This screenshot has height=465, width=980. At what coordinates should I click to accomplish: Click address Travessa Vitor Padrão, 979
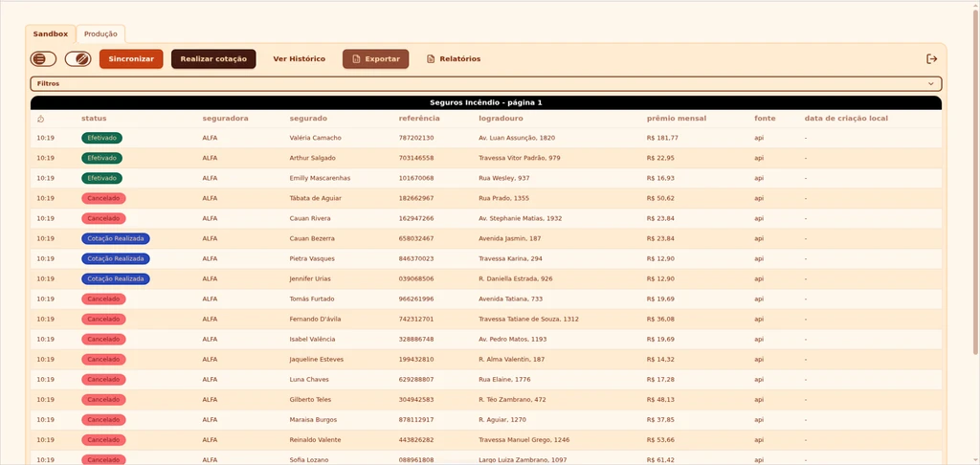pos(520,158)
